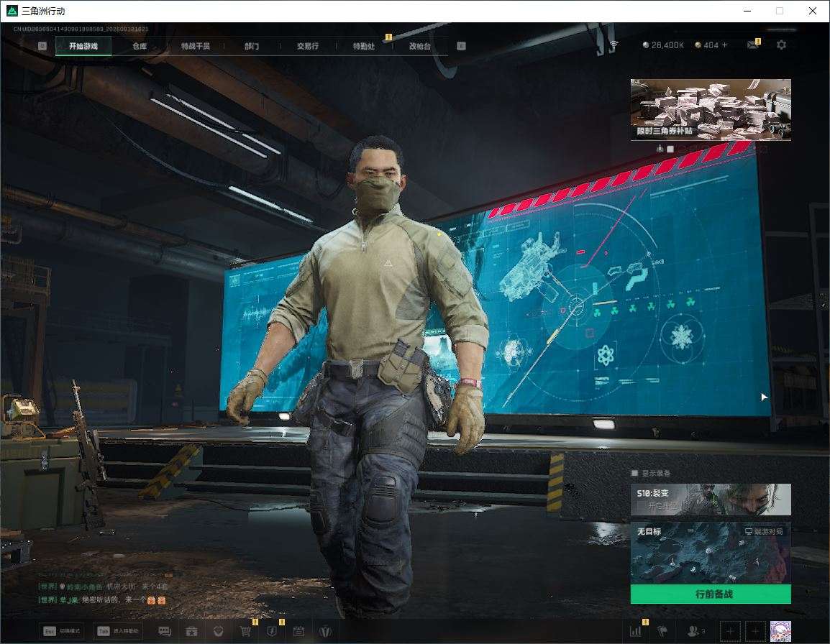The image size is (830, 644).
Task: Toggle the 显示装备 checkbox
Action: point(634,473)
